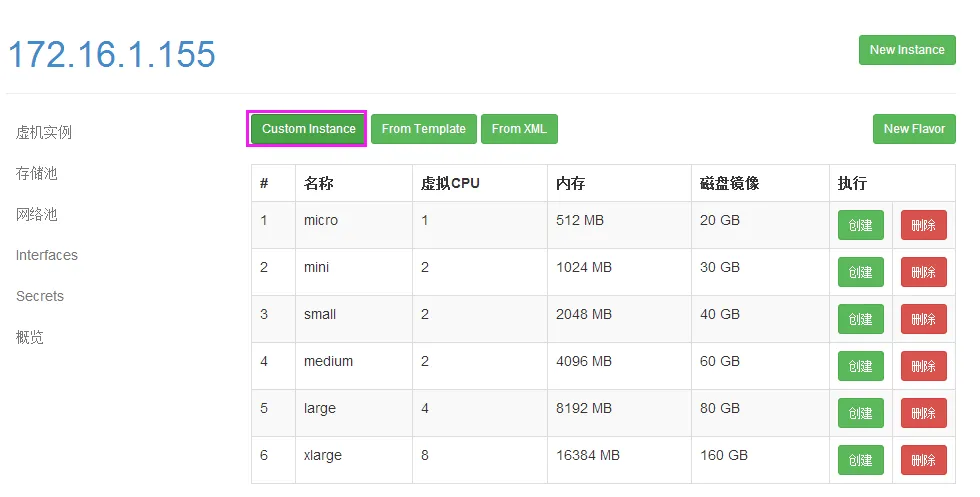The width and height of the screenshot is (980, 497).
Task: Choose the From XML button
Action: pyautogui.click(x=519, y=129)
